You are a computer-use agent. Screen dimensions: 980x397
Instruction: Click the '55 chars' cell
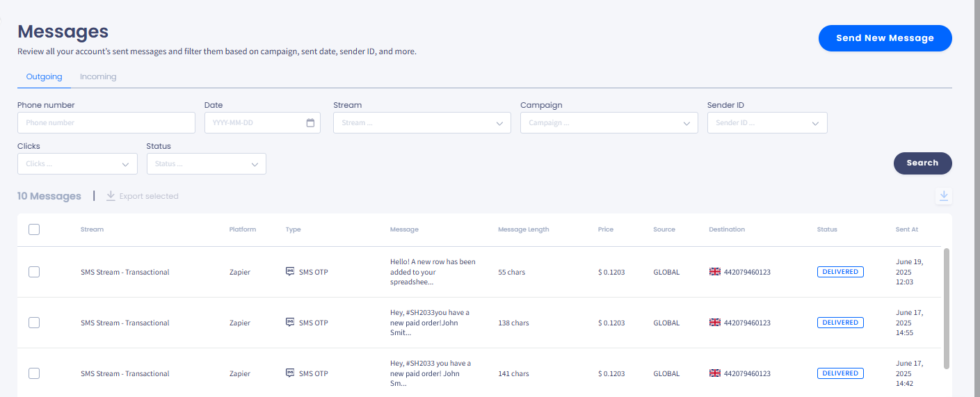pos(512,272)
